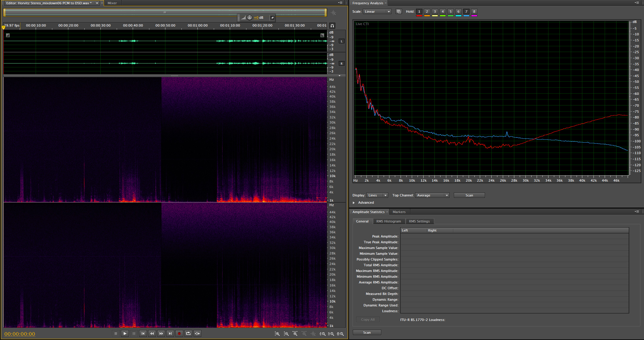Toggle Loop Playback icon
Image resolution: width=644 pixels, height=340 pixels.
click(188, 333)
